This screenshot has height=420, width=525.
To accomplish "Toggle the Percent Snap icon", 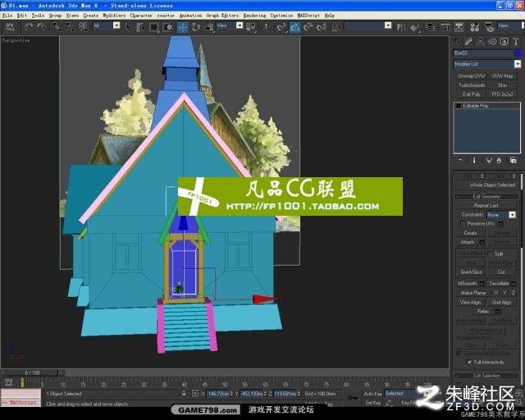I will [x=308, y=27].
